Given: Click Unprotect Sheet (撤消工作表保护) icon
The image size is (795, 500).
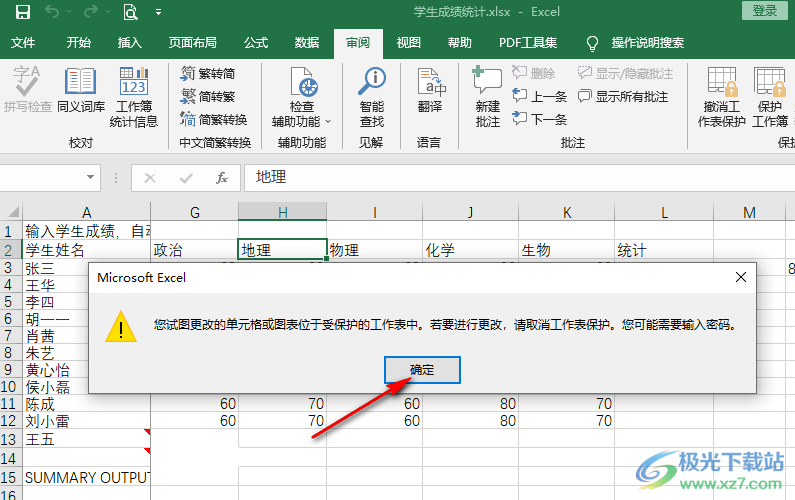Looking at the screenshot, I should click(722, 98).
